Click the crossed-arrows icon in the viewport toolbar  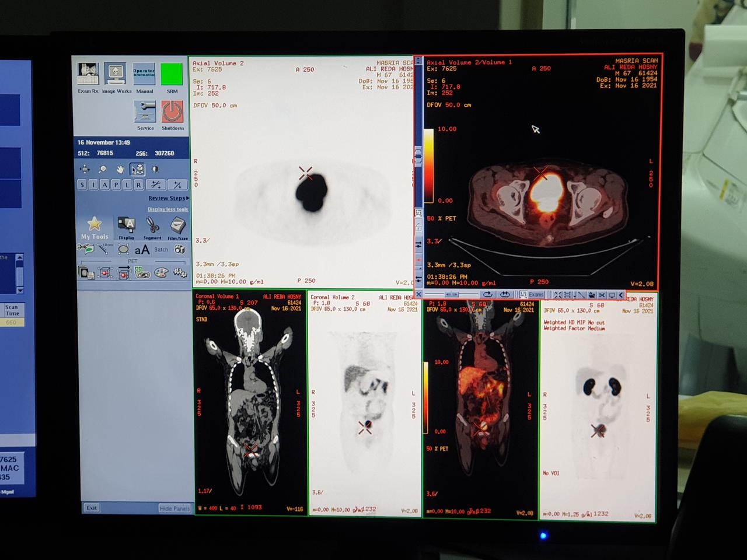[x=558, y=295]
